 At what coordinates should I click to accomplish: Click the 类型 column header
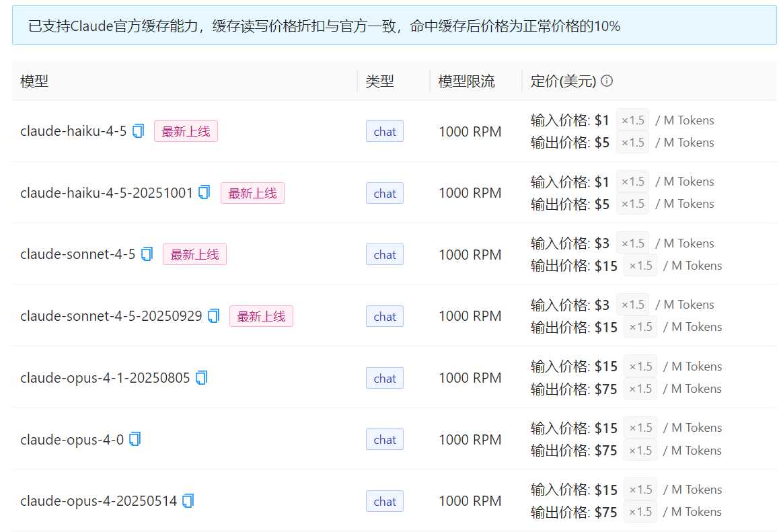point(379,81)
